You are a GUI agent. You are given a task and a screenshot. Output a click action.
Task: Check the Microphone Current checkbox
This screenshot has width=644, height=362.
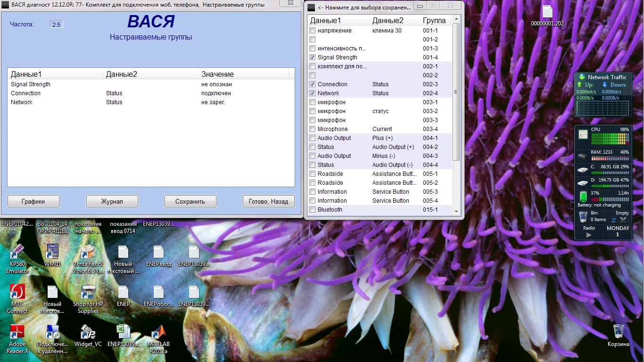[x=312, y=129]
